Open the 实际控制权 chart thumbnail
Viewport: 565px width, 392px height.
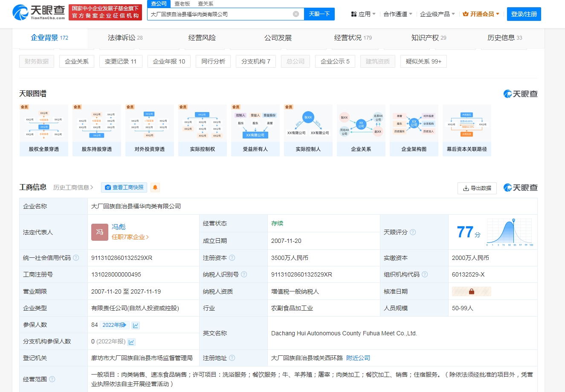click(203, 130)
